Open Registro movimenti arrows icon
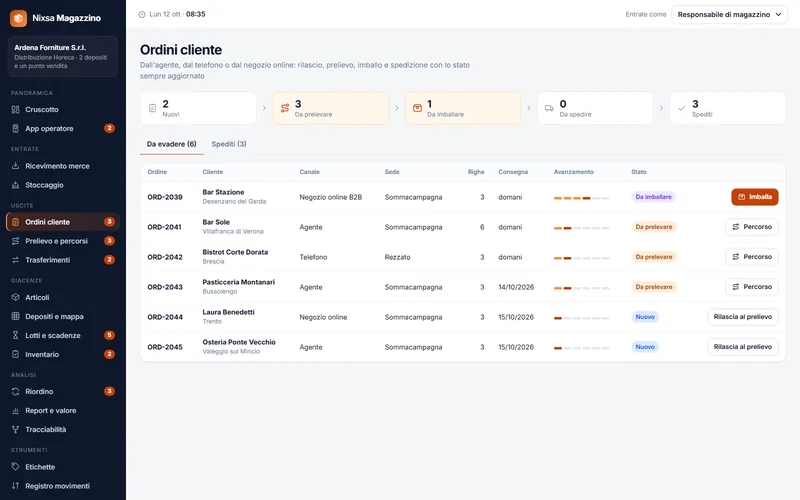This screenshot has width=800, height=500. 15,486
